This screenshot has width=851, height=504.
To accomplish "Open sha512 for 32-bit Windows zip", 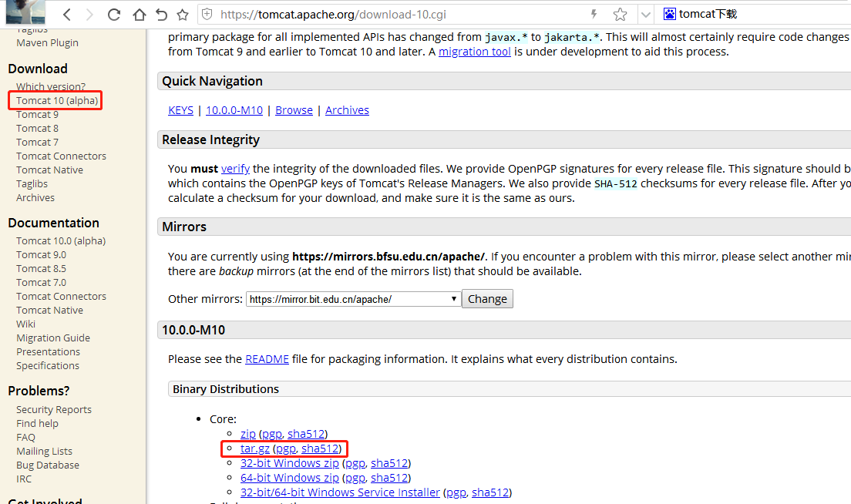I will point(389,463).
